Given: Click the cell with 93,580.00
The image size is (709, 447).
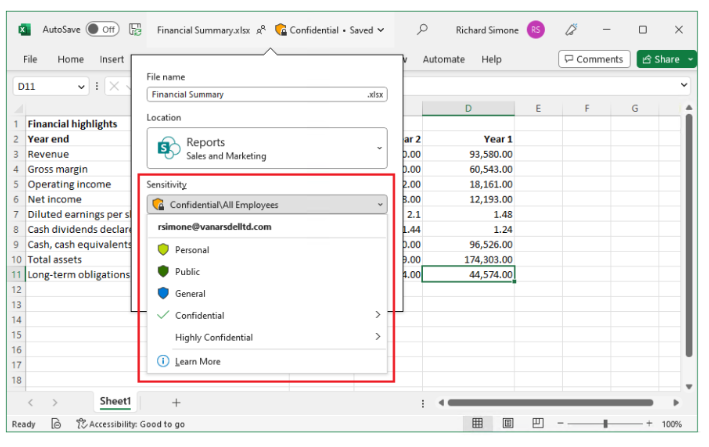Looking at the screenshot, I should pyautogui.click(x=468, y=154).
